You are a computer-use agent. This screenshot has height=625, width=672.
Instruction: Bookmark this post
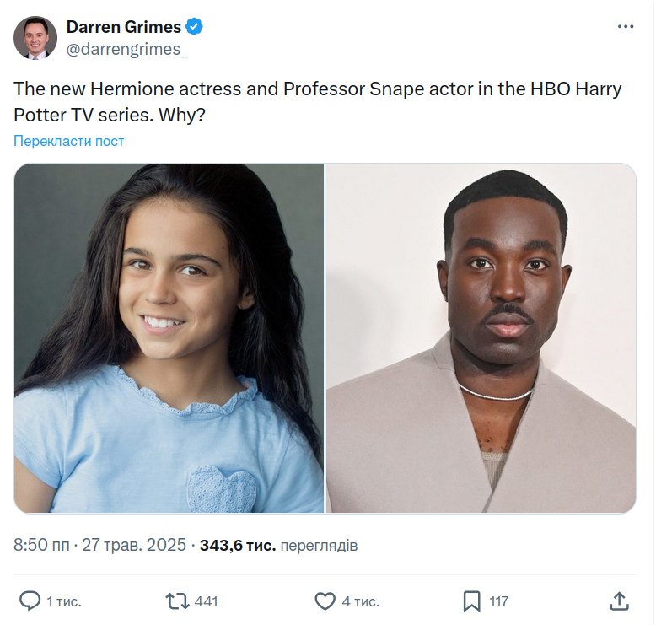[472, 601]
